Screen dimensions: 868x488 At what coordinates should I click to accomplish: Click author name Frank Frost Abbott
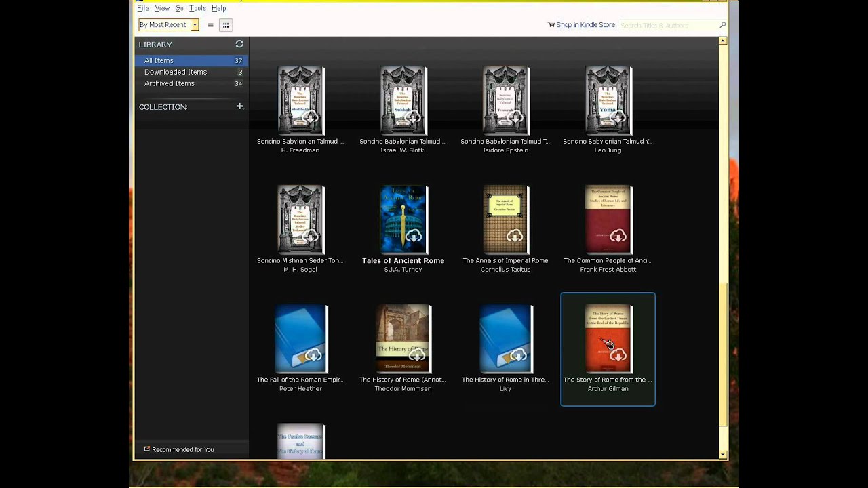608,270
